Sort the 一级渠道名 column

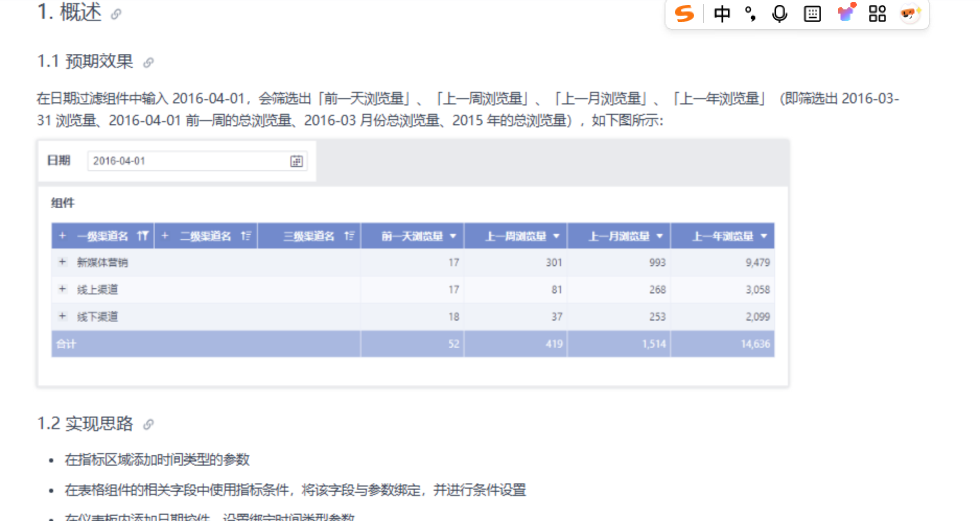point(143,236)
